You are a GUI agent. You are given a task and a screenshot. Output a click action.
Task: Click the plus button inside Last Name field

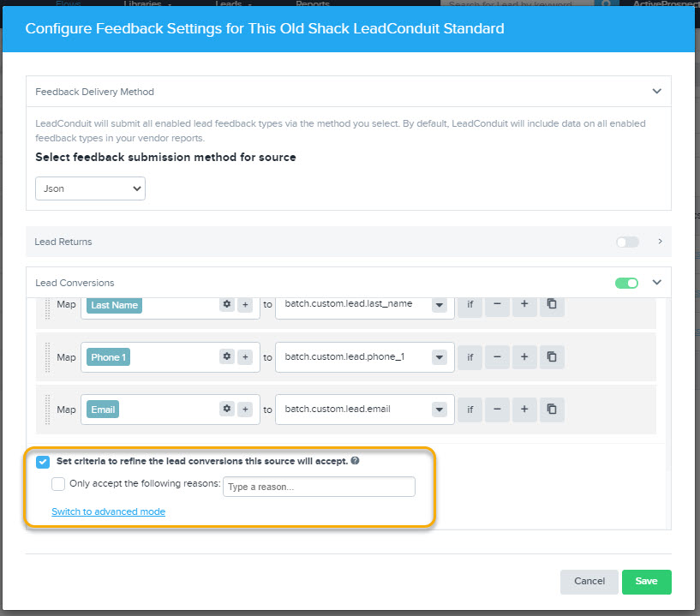(x=245, y=305)
